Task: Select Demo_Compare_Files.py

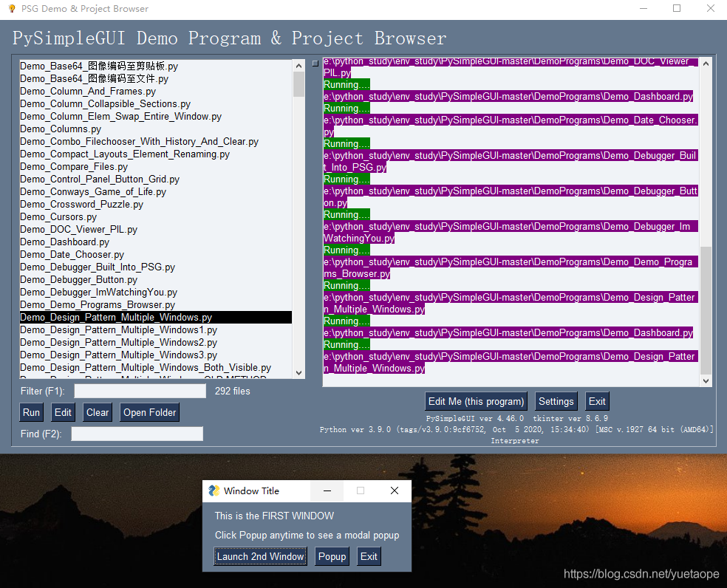Action: pos(156,166)
